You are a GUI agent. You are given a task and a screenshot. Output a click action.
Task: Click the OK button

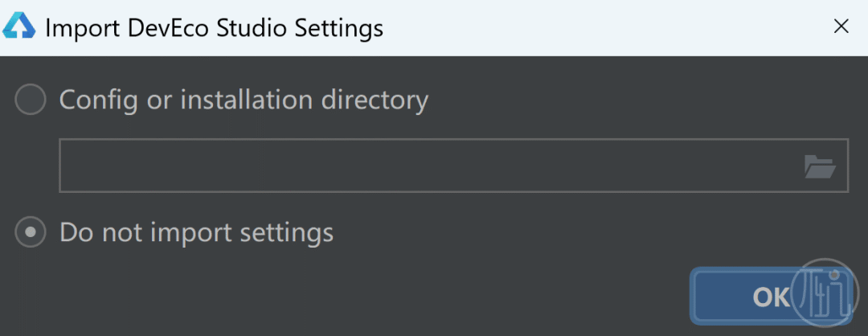tap(771, 296)
